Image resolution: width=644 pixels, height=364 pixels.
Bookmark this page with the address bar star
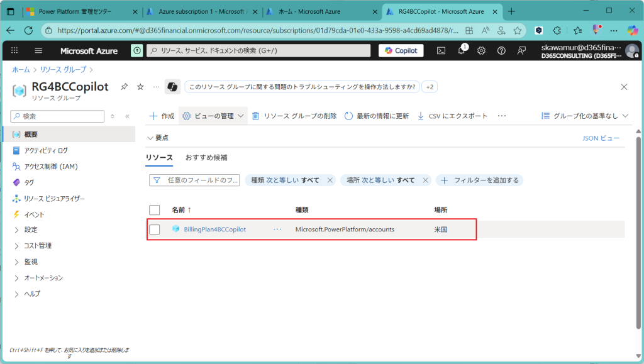(518, 30)
